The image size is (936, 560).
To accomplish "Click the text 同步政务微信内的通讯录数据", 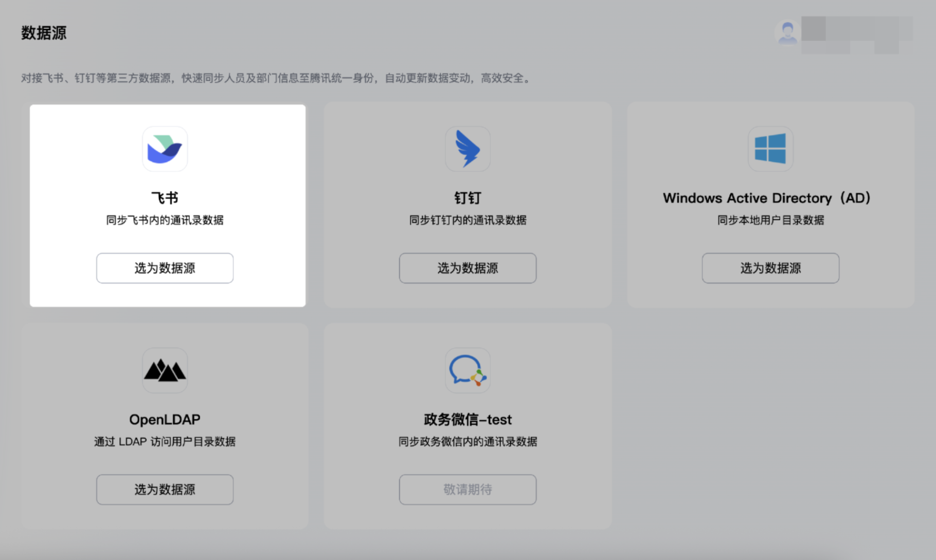I will [x=467, y=442].
